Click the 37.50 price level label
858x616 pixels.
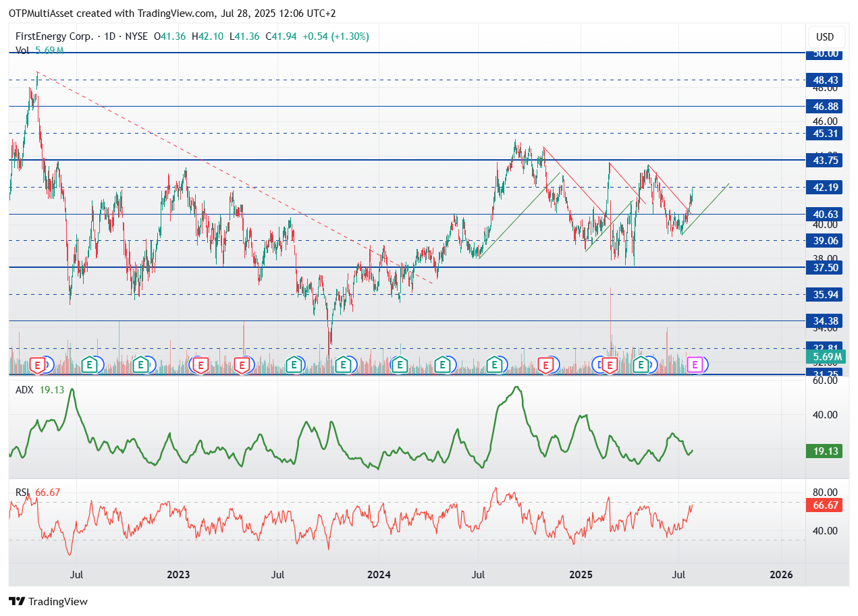(x=824, y=267)
